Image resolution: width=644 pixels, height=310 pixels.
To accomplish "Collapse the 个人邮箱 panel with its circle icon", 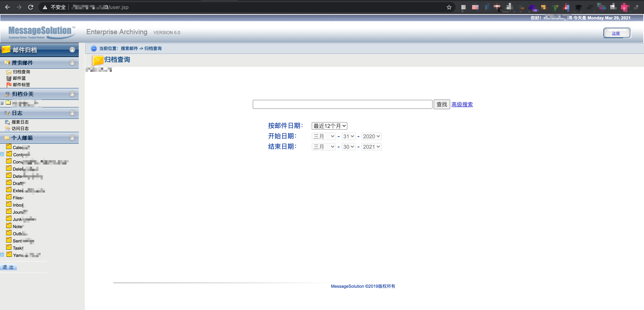I will pyautogui.click(x=72, y=138).
